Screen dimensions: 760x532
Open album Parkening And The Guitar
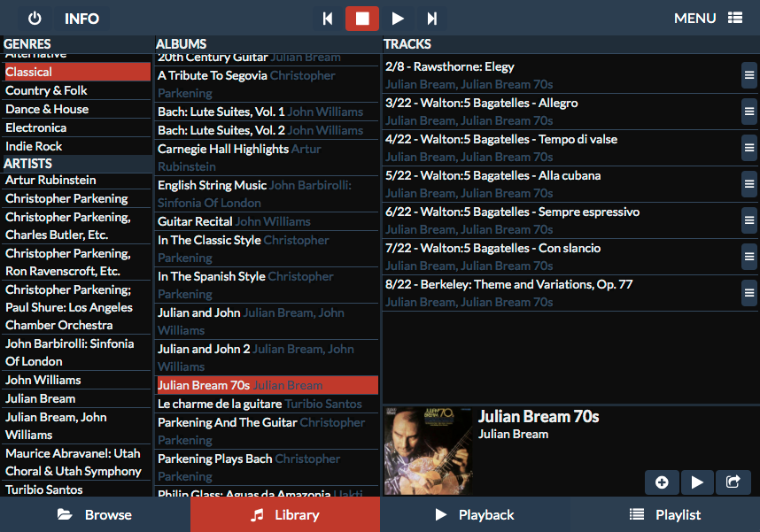(x=268, y=431)
